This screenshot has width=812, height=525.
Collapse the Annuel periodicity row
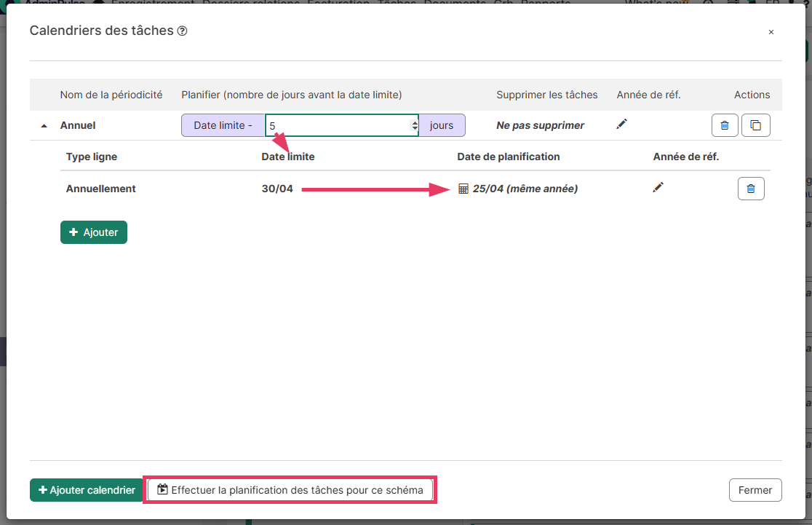click(44, 126)
